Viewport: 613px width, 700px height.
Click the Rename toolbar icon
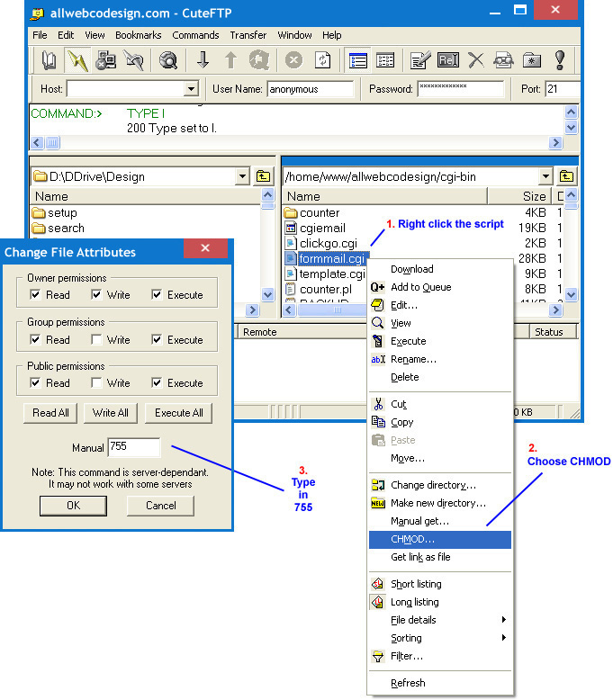pos(448,60)
